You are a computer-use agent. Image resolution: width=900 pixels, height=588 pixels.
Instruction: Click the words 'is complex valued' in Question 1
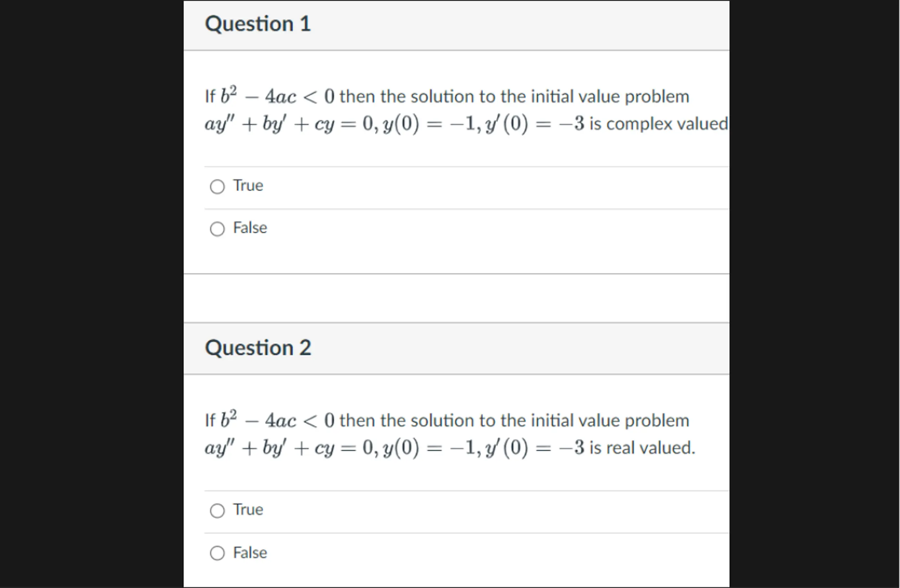point(659,124)
